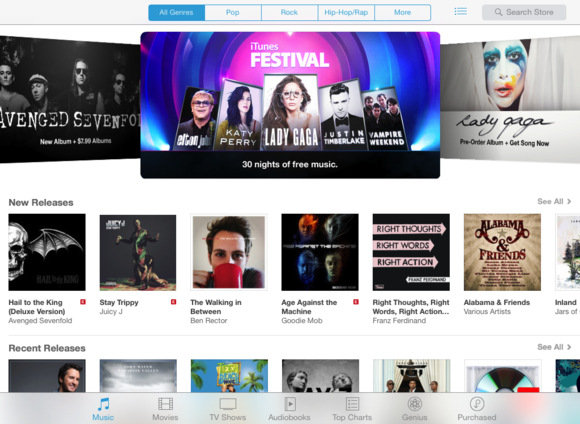Open the Music tab icon
This screenshot has width=580, height=424.
pos(103,404)
